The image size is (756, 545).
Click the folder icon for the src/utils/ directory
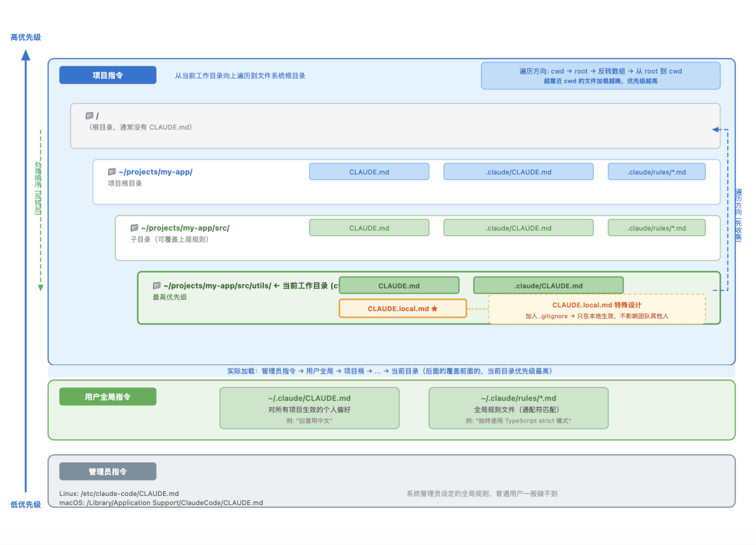(x=157, y=285)
